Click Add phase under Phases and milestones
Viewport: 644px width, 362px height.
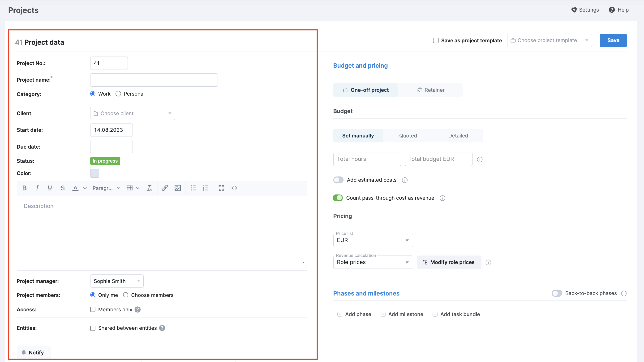coord(354,314)
